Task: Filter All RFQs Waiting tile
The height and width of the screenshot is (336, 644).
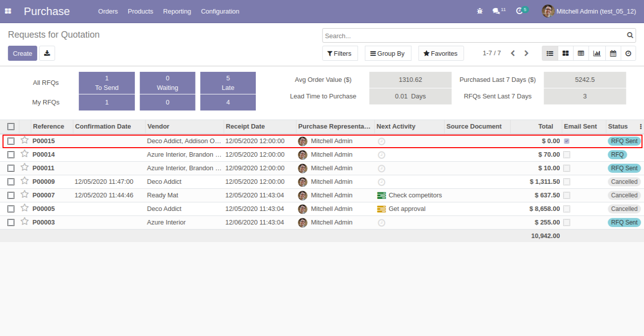Action: tap(168, 83)
